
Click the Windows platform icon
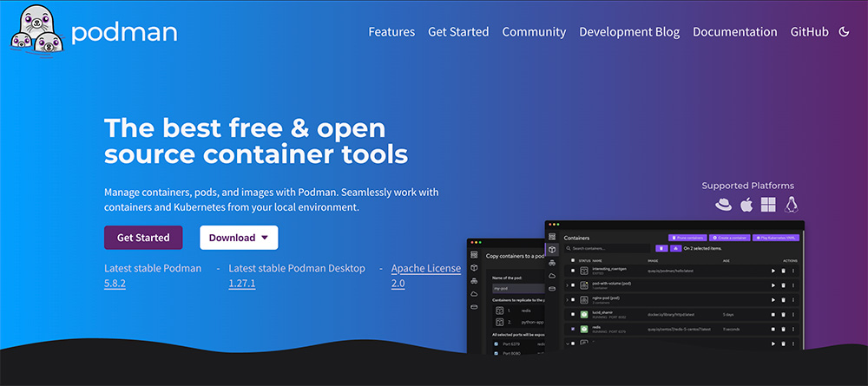(x=768, y=206)
